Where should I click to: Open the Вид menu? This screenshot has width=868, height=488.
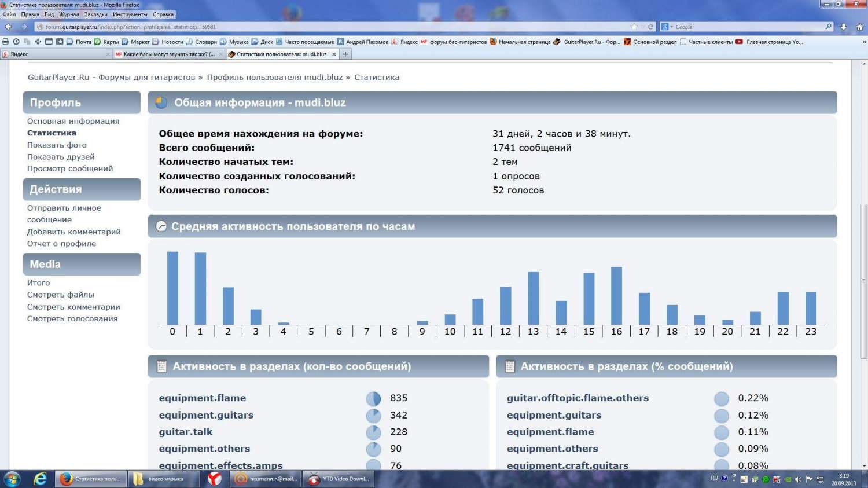49,14
